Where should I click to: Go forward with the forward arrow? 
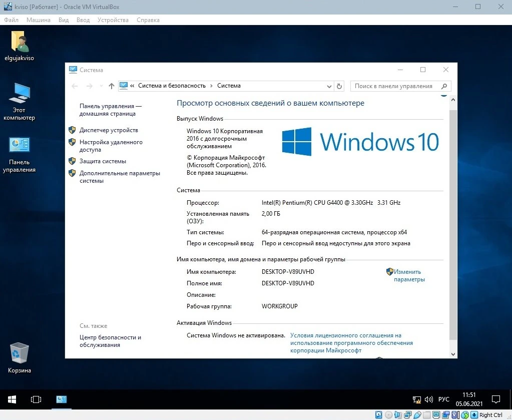pos(89,86)
